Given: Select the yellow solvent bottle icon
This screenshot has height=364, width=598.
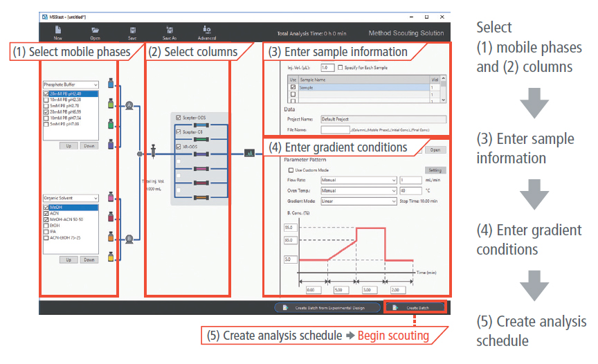Looking at the screenshot, I should (x=111, y=257).
